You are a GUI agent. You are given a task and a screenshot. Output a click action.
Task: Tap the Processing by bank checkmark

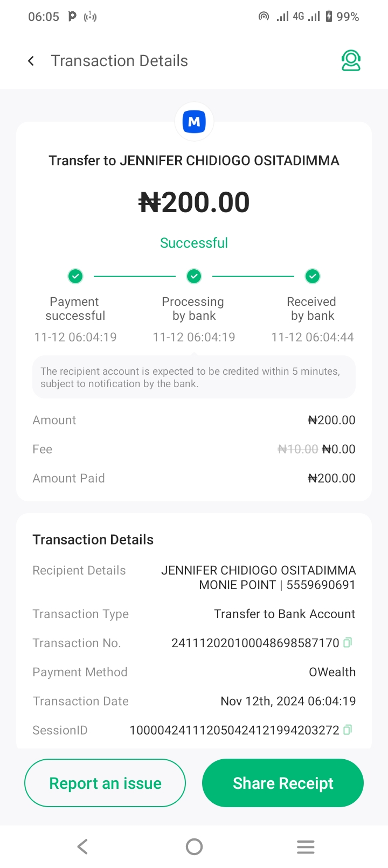[x=194, y=276]
